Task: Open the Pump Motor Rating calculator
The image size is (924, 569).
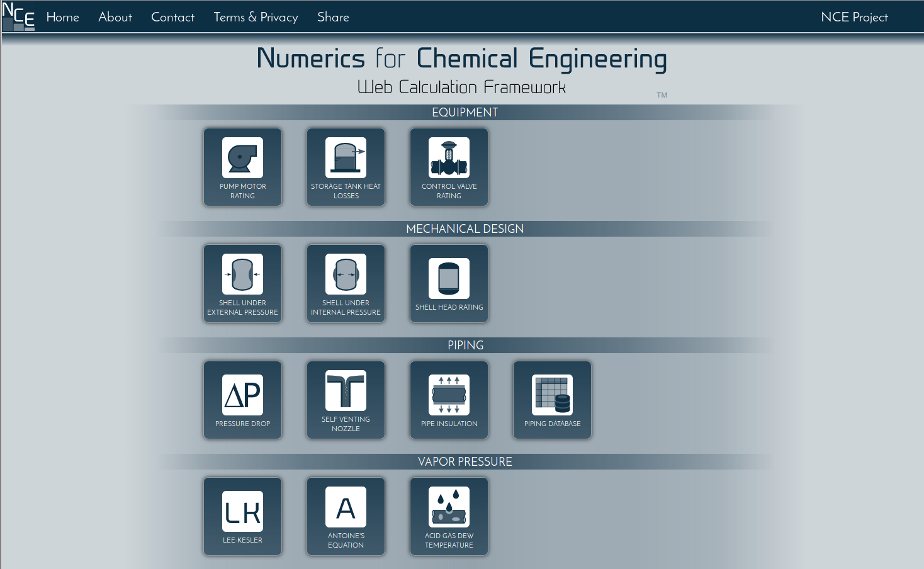Action: point(242,167)
